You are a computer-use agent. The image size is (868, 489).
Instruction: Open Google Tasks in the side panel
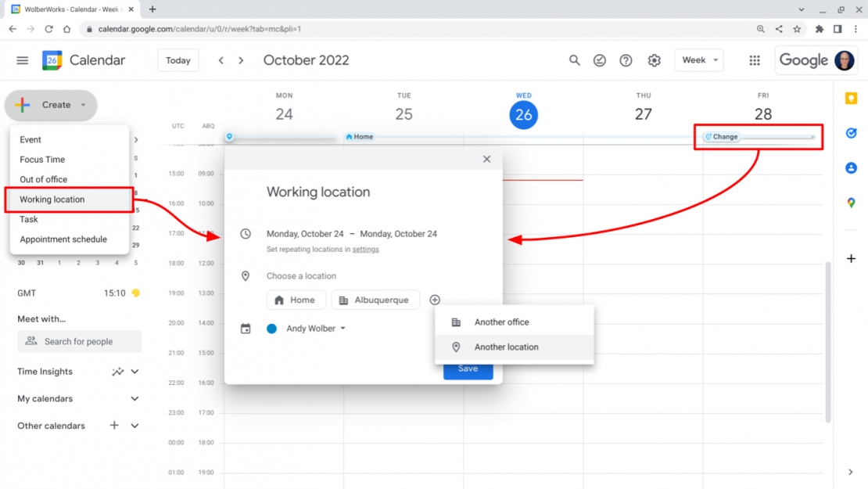851,133
